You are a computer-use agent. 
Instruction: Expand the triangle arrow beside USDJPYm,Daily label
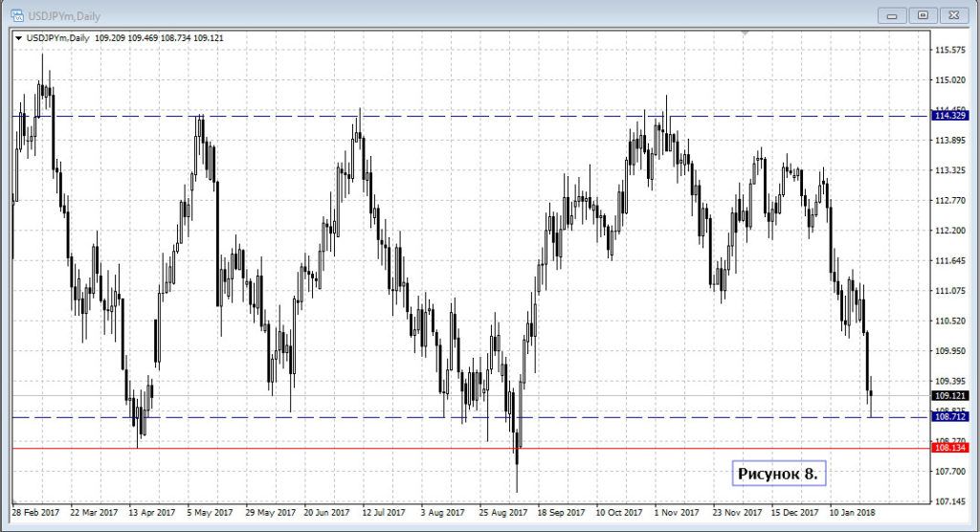(x=18, y=37)
